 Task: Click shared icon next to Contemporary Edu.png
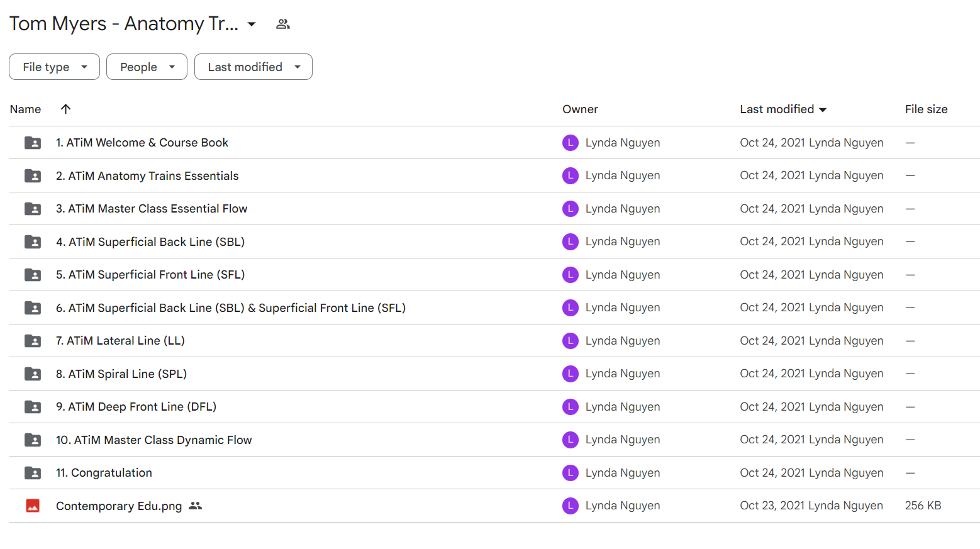(x=196, y=506)
